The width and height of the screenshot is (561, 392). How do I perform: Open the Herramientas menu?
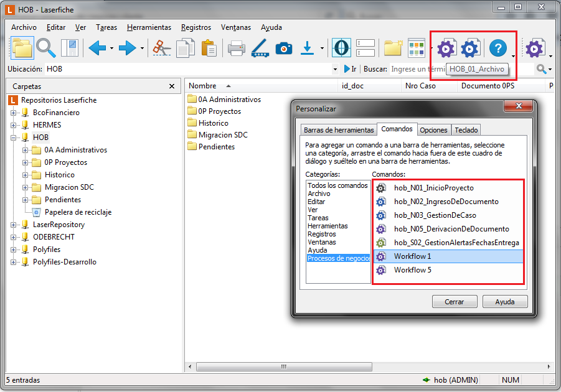pos(149,27)
